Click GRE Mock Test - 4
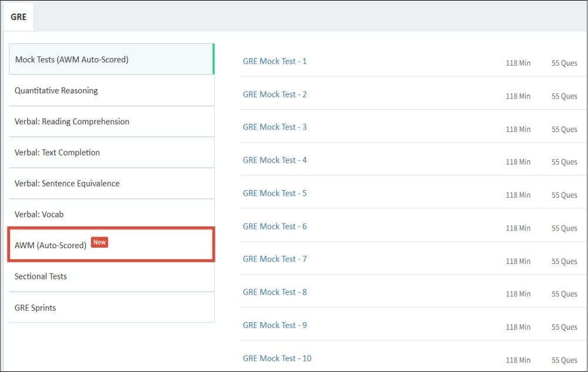This screenshot has height=372, width=588. click(x=275, y=160)
